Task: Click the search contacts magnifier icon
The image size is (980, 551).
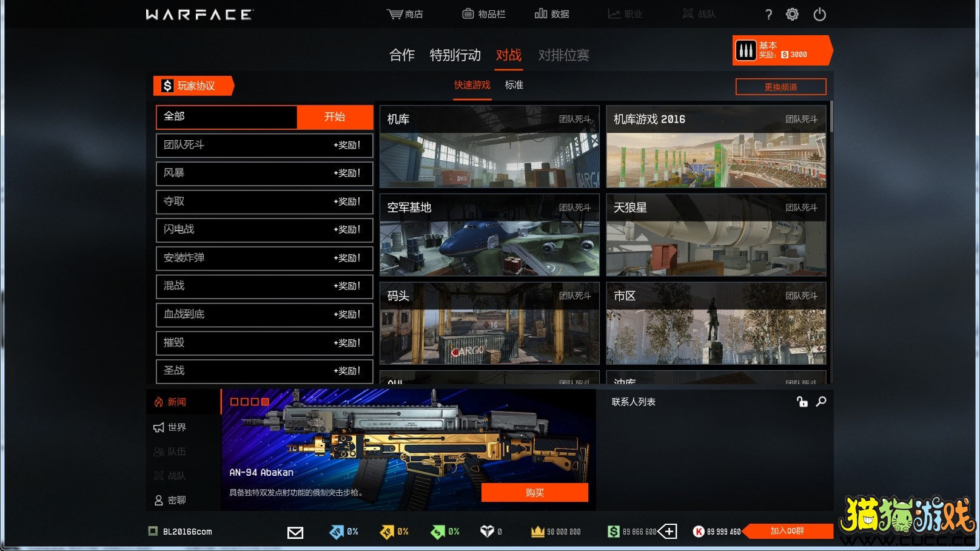Action: click(821, 402)
